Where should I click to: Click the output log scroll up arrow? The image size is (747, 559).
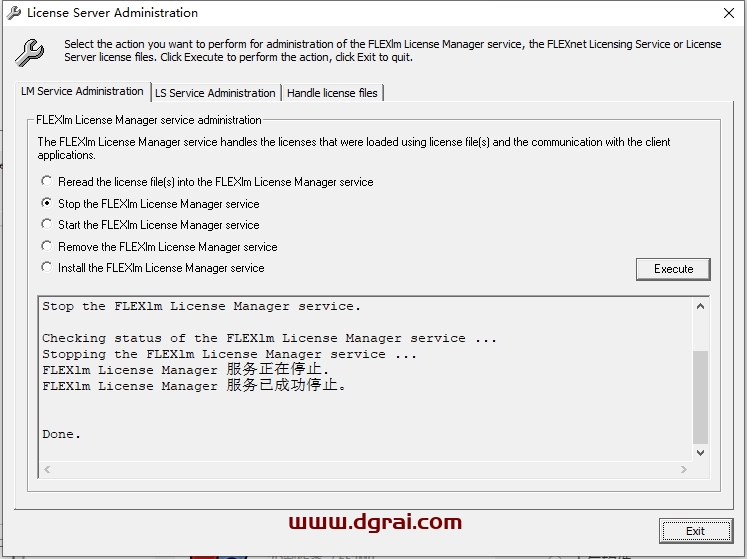(x=700, y=306)
